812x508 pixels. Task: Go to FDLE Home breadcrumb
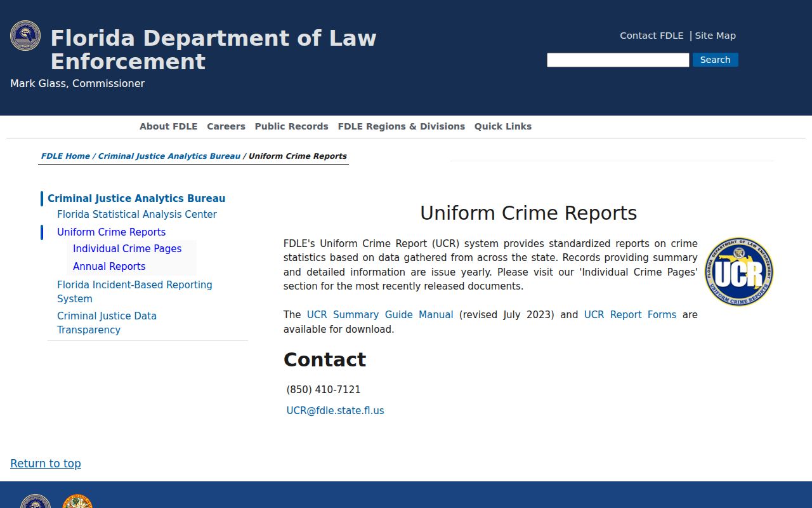pos(65,156)
